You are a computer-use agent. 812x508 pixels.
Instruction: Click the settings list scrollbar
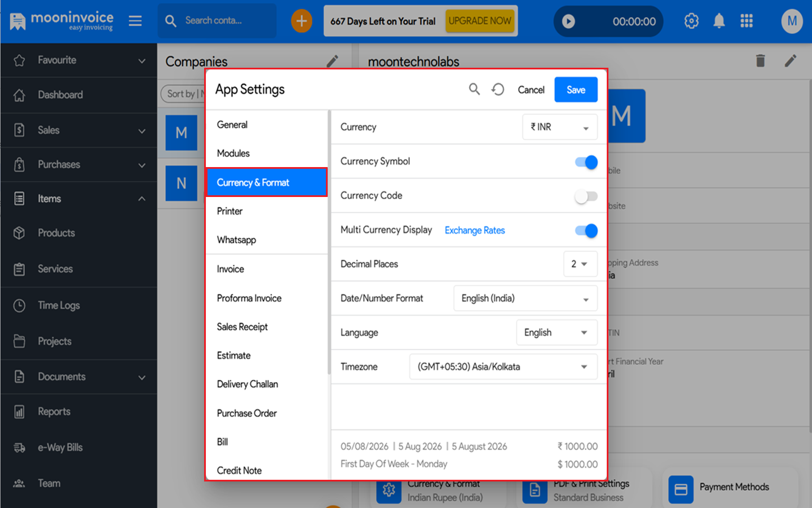[x=329, y=243]
